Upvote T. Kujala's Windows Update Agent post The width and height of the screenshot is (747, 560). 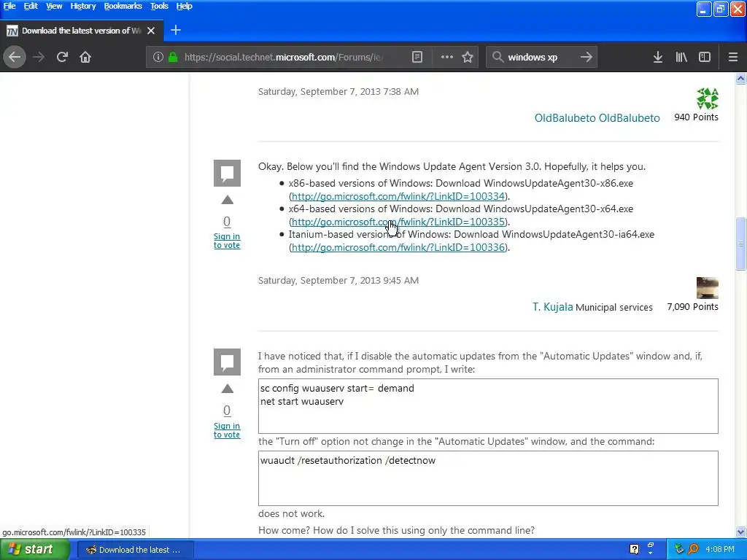[228, 200]
